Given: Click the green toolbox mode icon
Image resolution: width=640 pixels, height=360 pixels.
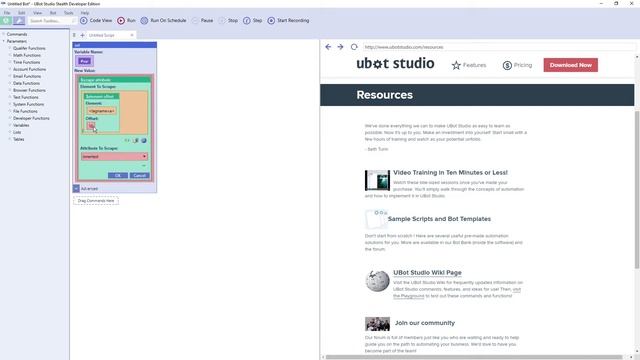Looking at the screenshot, I should coord(6,20).
